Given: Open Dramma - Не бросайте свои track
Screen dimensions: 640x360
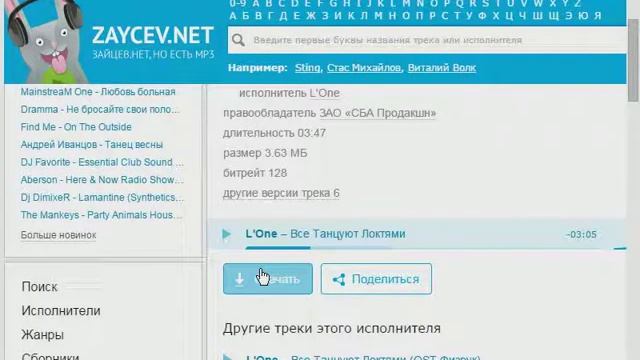Looking at the screenshot, I should [x=100, y=109].
